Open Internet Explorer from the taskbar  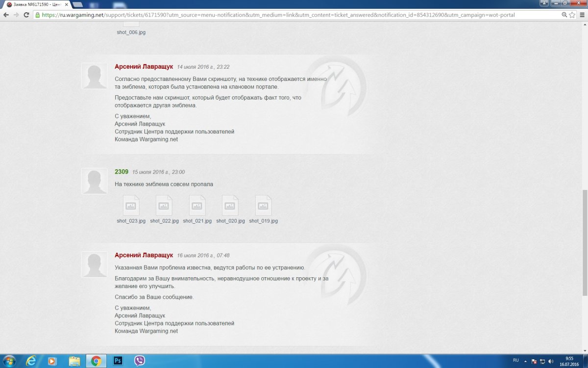tap(30, 361)
